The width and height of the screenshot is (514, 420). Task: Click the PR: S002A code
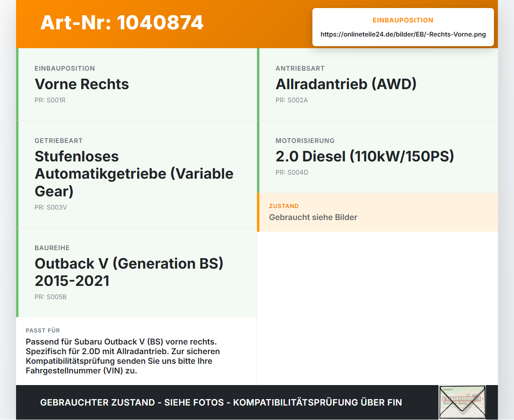[292, 100]
